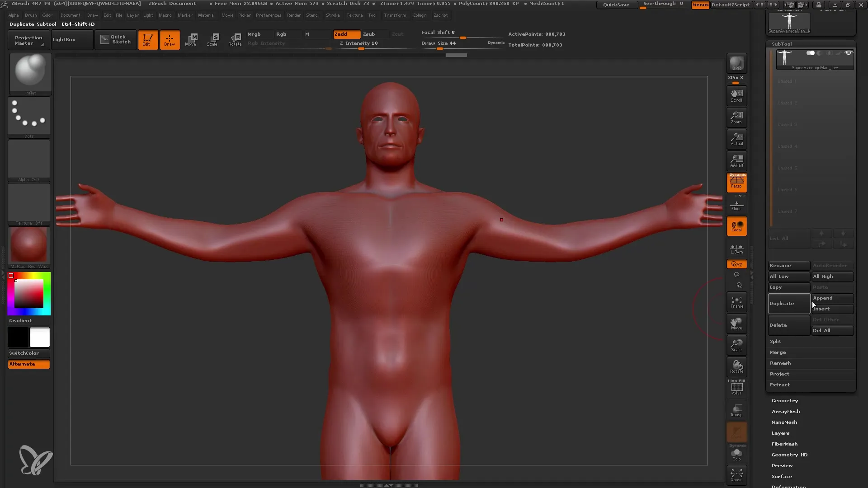This screenshot has height=488, width=868.
Task: Select the Move tool in toolbar
Action: [x=191, y=39]
